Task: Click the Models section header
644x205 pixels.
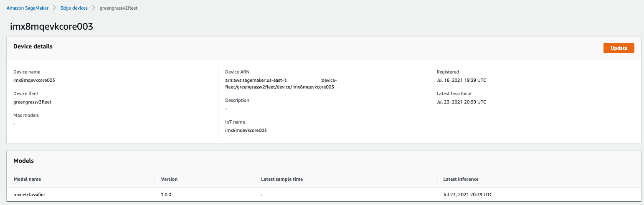Action: 24,161
